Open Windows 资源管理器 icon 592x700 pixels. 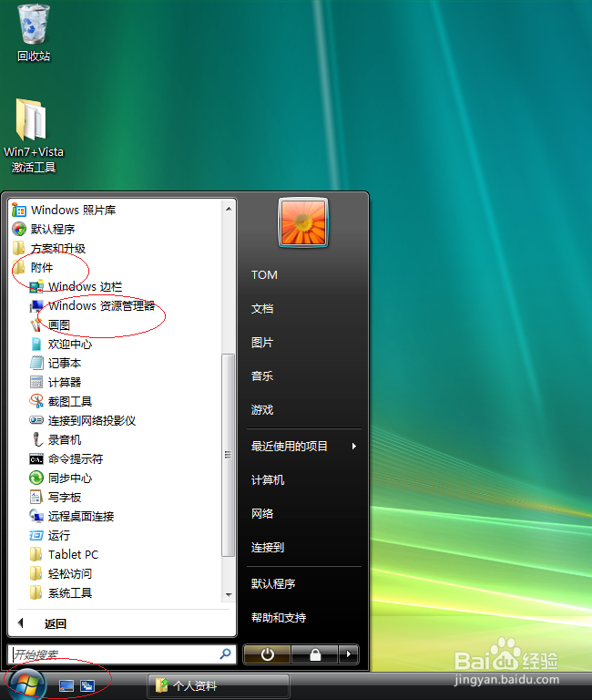coord(36,306)
